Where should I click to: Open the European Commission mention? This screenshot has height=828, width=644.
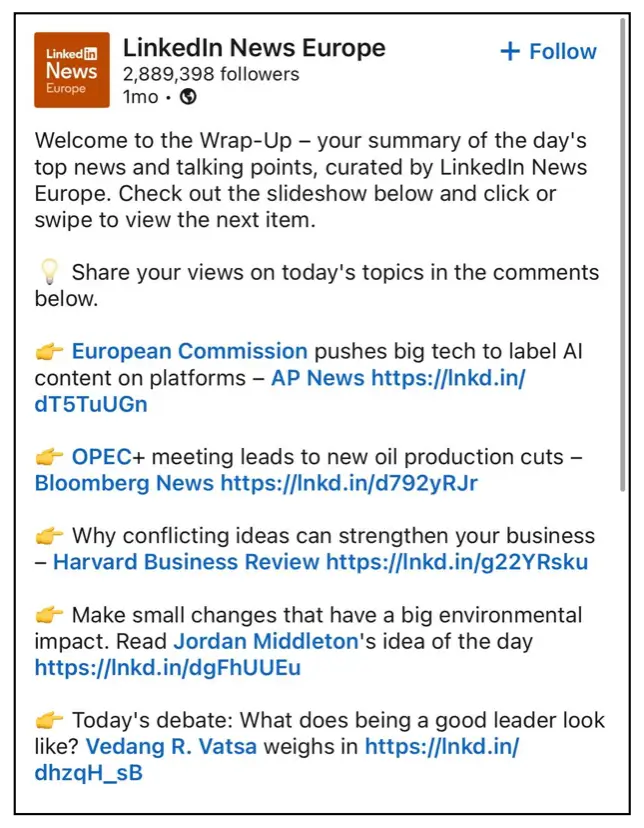189,352
